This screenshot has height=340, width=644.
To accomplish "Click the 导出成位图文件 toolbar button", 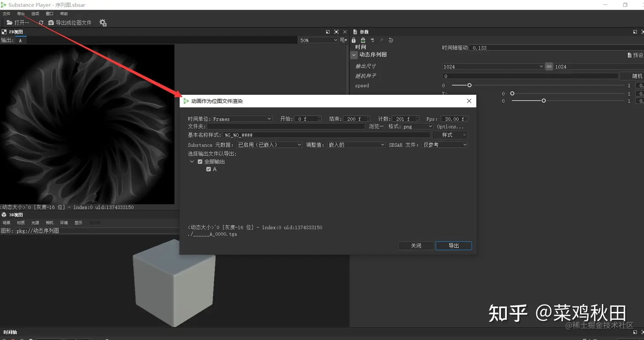I will coord(70,23).
